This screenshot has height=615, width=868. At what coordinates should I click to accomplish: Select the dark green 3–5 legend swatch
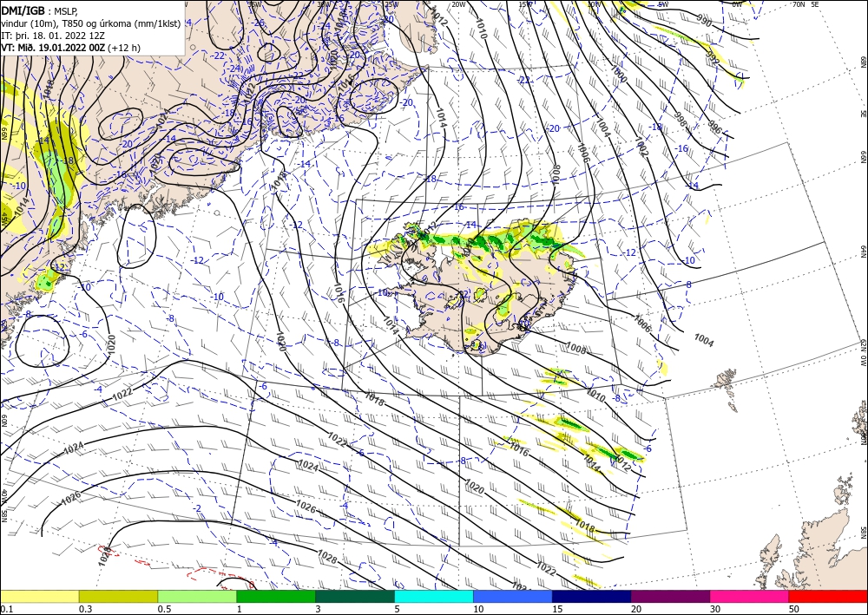point(355,596)
